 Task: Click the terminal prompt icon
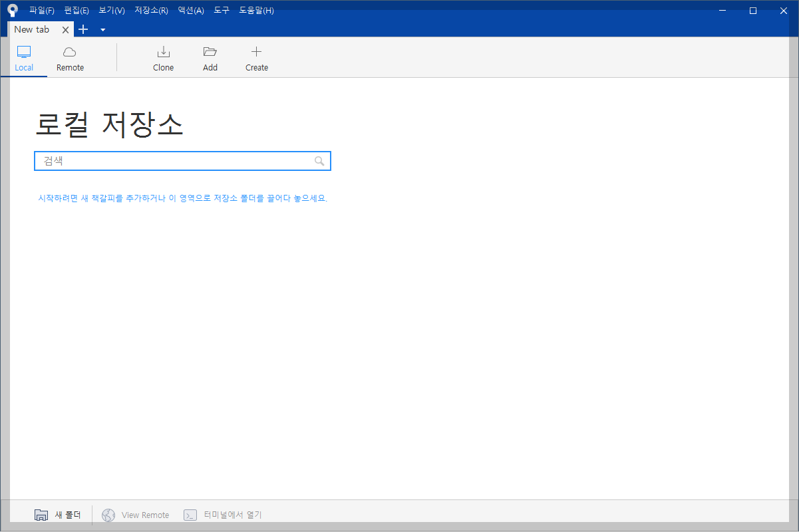(x=190, y=515)
